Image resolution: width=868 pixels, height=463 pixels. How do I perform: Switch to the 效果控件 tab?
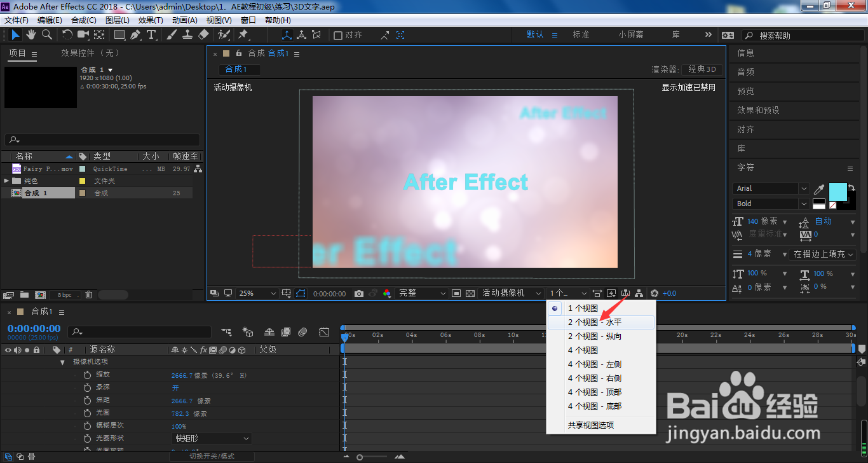coord(90,53)
